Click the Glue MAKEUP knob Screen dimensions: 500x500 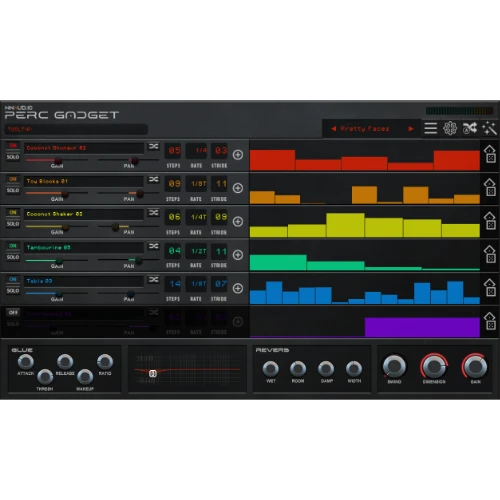coord(85,377)
